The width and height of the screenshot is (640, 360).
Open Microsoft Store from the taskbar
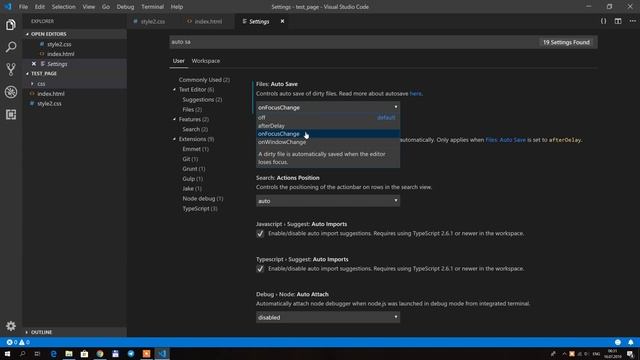pos(84,353)
